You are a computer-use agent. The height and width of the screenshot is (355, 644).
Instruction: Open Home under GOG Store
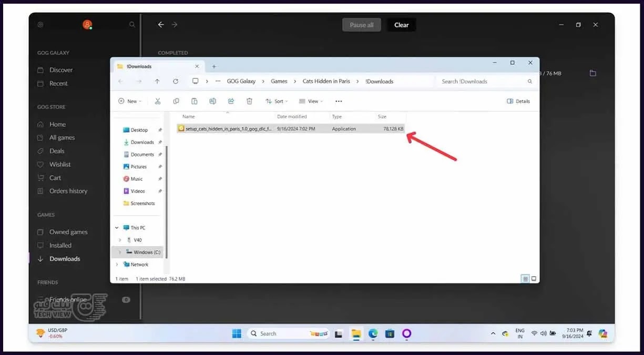57,125
